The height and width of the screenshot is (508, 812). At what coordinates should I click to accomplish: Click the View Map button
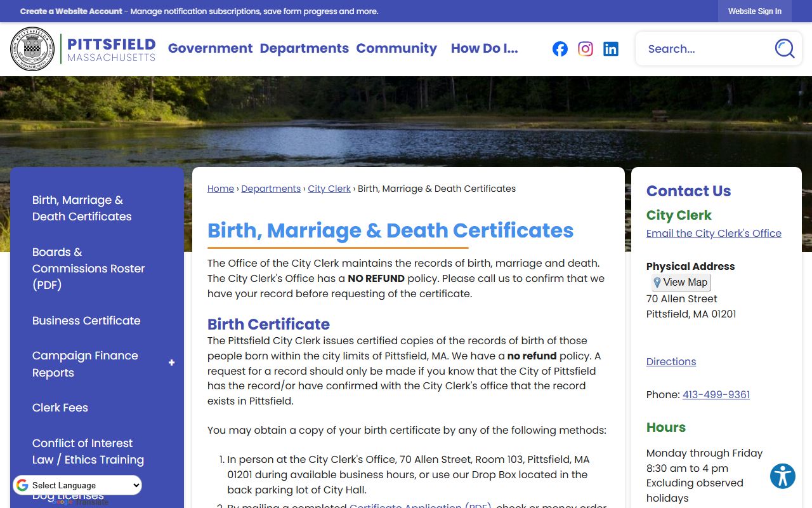pyautogui.click(x=681, y=283)
